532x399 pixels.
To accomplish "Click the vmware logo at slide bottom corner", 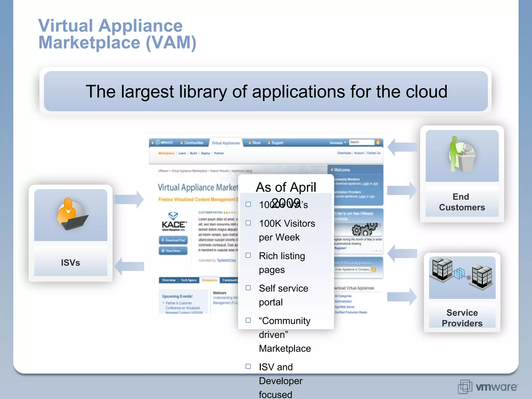I will [x=488, y=387].
